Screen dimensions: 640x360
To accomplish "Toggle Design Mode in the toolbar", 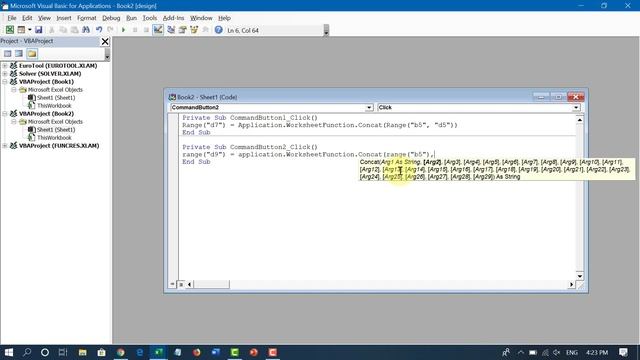I will 158,30.
